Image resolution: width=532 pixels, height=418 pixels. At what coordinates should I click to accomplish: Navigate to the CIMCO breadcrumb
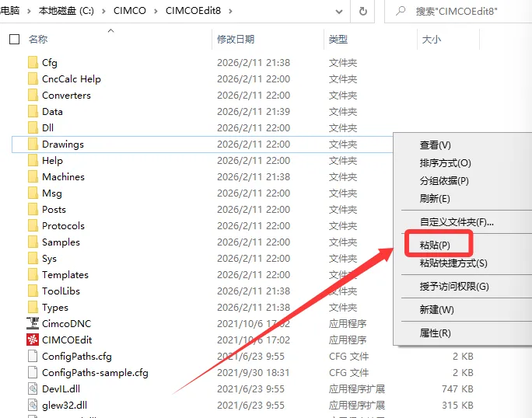(x=130, y=11)
